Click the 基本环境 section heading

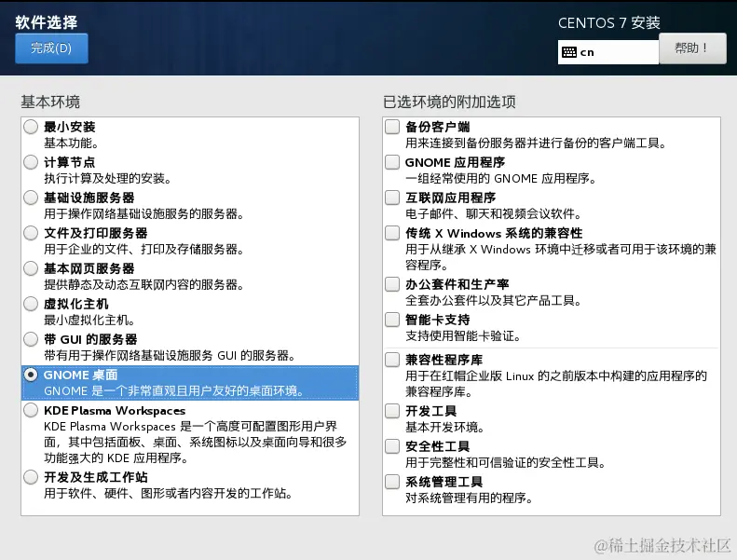click(x=50, y=102)
